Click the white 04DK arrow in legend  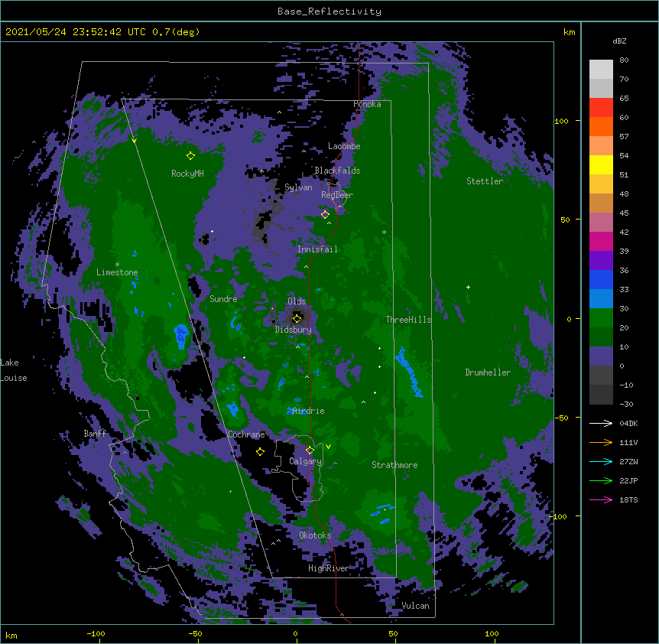tap(601, 423)
